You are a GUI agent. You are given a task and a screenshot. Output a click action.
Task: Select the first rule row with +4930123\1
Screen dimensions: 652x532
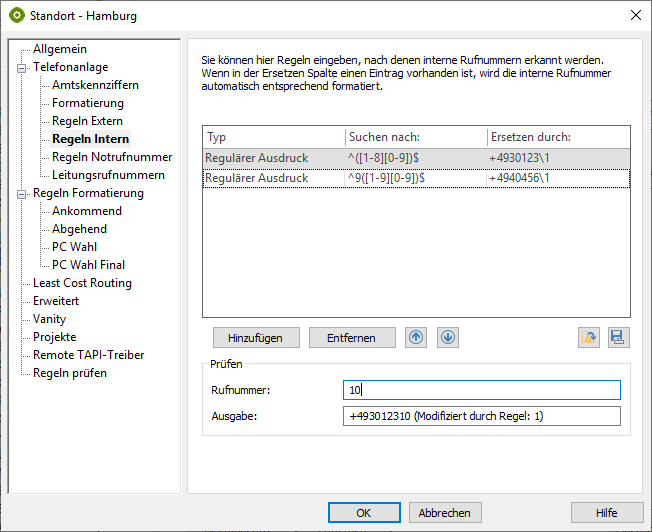point(416,158)
